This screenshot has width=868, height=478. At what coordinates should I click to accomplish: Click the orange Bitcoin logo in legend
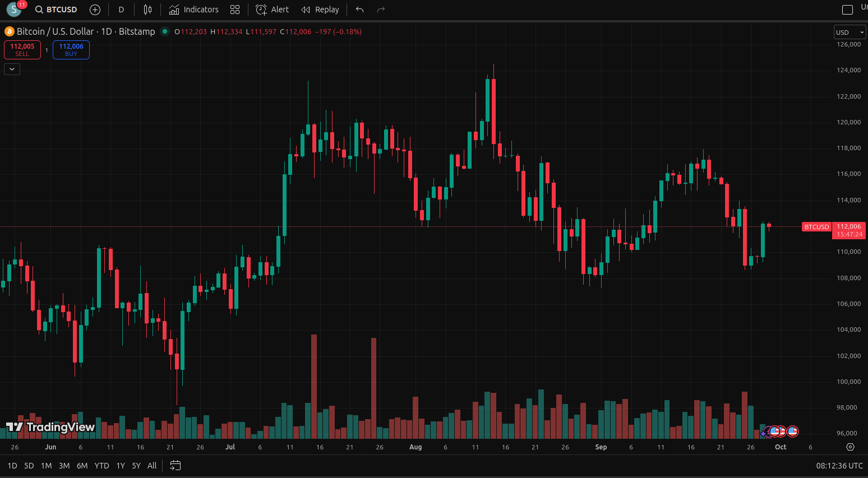click(x=9, y=31)
